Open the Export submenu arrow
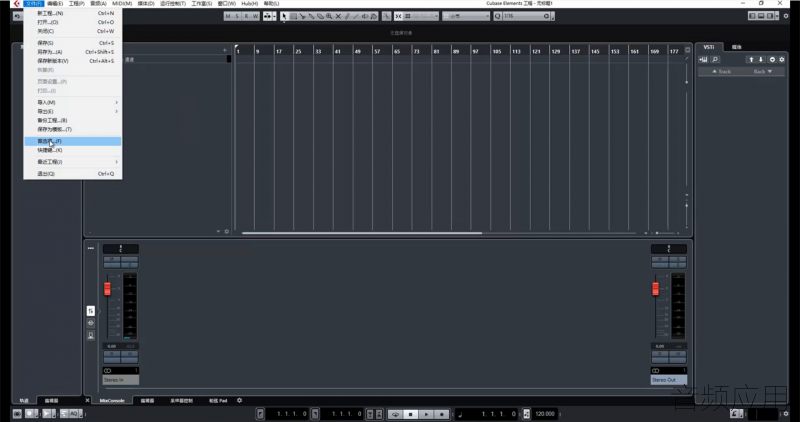The height and width of the screenshot is (422, 800). point(116,111)
